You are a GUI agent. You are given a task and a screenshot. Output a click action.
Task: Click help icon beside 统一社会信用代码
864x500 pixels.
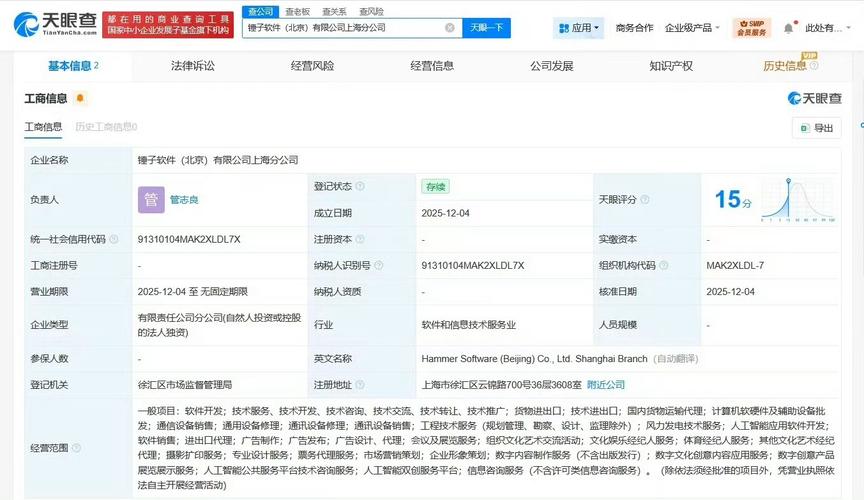(x=114, y=239)
